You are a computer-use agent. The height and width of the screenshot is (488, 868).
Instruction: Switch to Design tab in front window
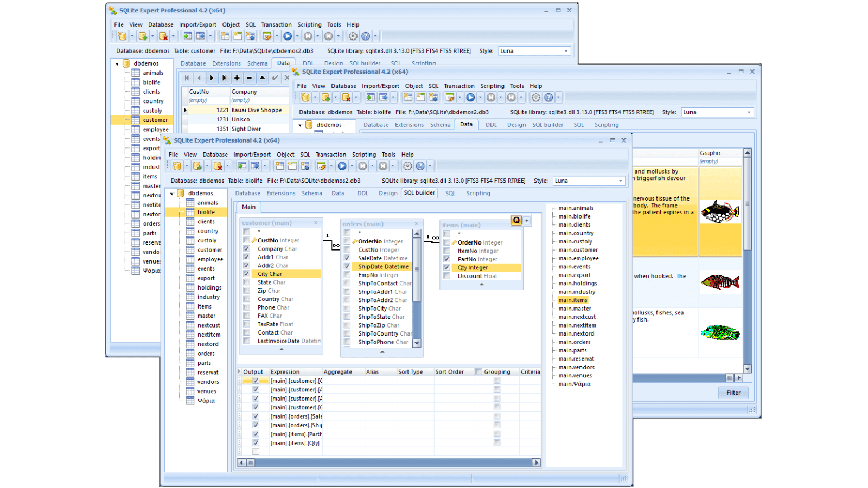[x=388, y=193]
